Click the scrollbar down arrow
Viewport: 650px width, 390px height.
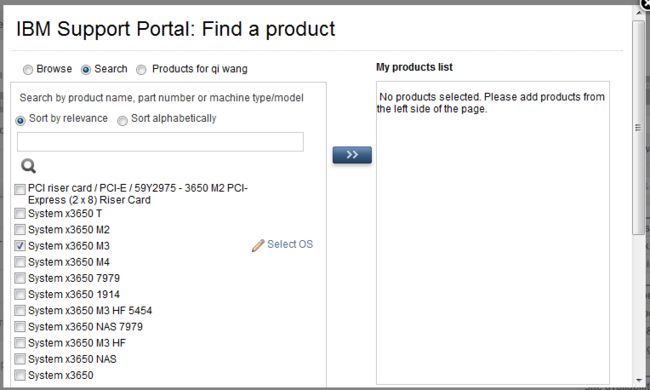pos(638,379)
